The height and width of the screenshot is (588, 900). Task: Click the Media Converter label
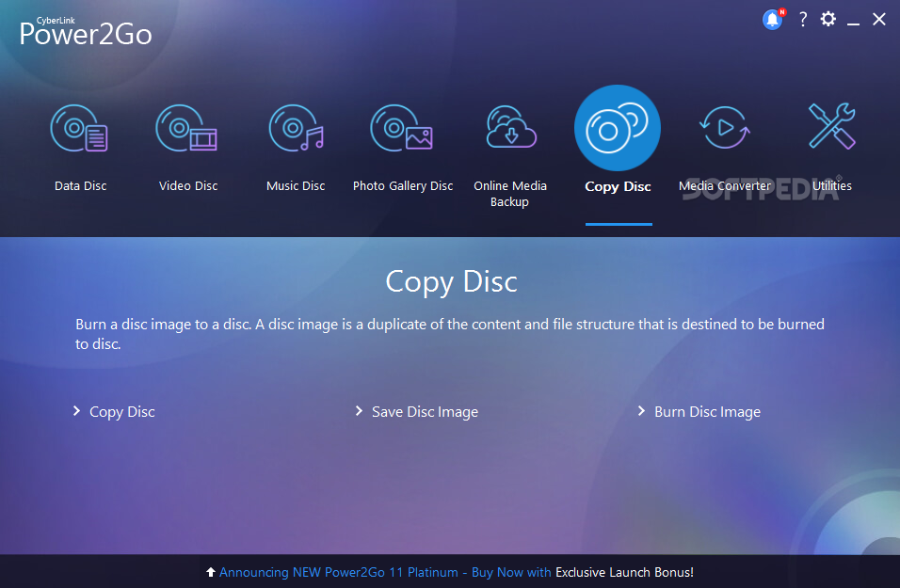tap(725, 186)
